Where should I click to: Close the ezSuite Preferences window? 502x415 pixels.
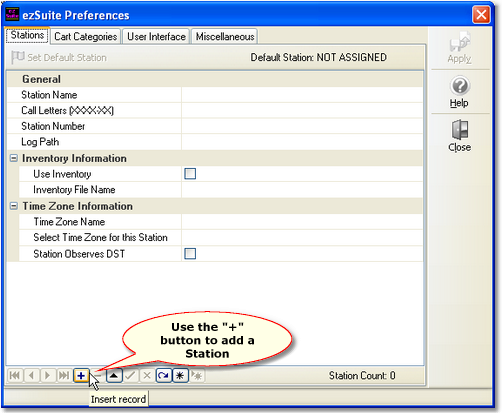click(481, 15)
